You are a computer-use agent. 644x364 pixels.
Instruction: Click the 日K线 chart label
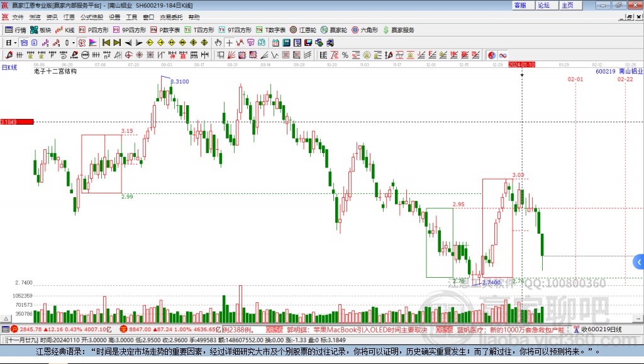[9, 67]
